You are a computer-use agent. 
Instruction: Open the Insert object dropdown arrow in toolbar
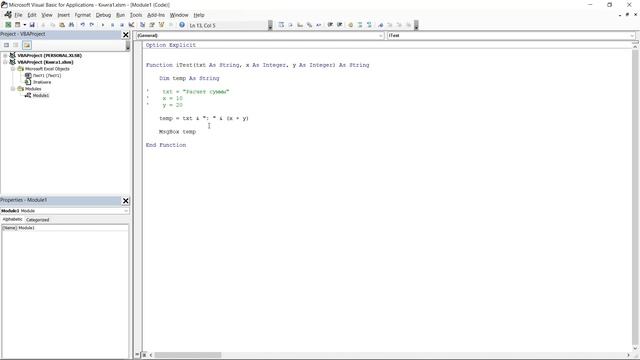(x=24, y=25)
